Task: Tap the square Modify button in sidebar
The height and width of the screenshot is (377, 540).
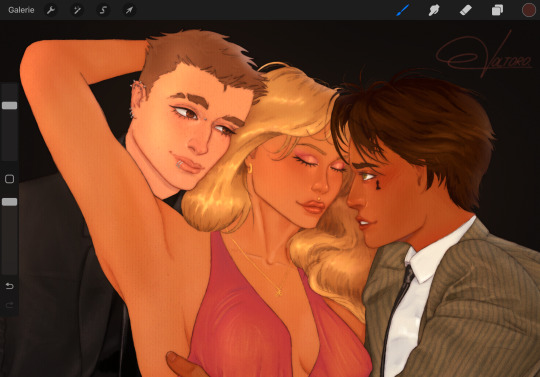Action: coord(9,179)
